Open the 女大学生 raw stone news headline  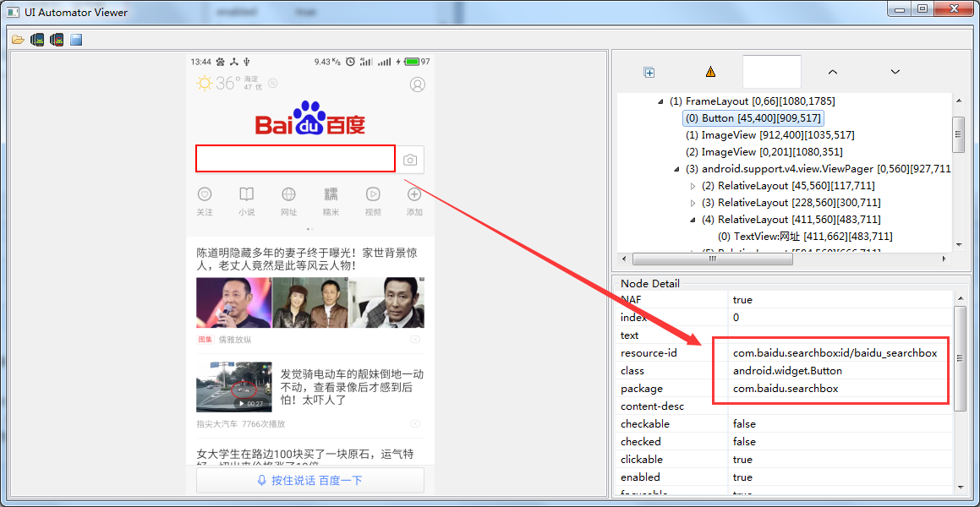[307, 458]
